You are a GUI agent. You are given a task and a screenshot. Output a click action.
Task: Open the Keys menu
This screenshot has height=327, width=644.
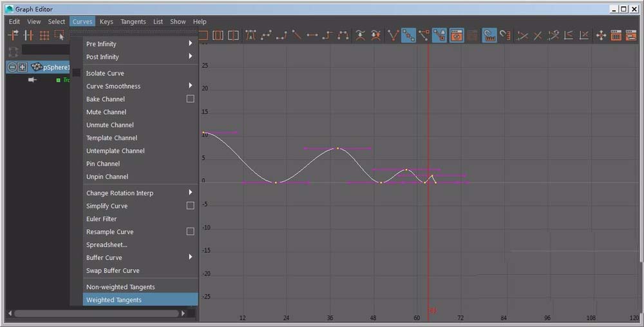(x=106, y=21)
